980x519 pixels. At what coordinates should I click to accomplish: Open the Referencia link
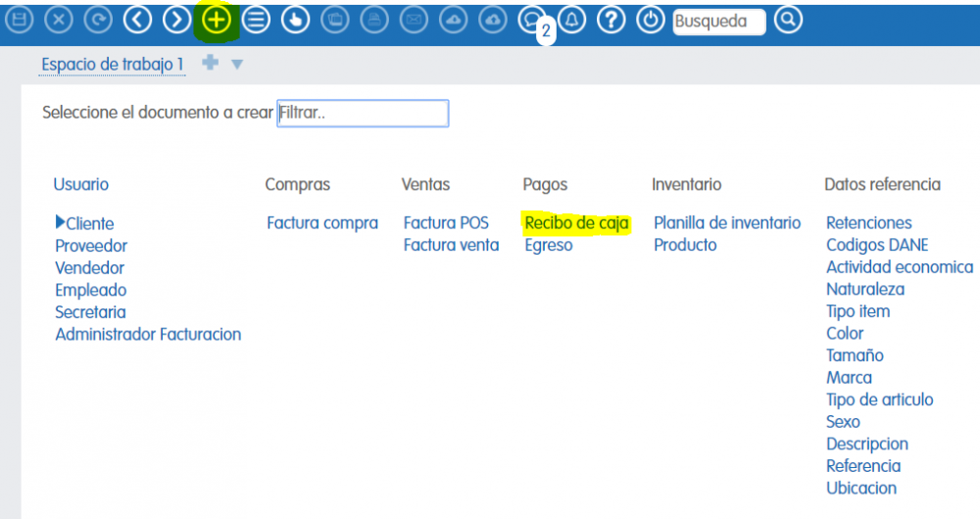click(863, 466)
